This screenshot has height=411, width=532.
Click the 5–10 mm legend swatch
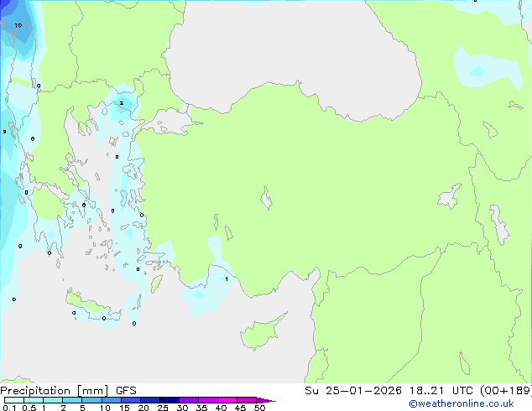(91, 400)
